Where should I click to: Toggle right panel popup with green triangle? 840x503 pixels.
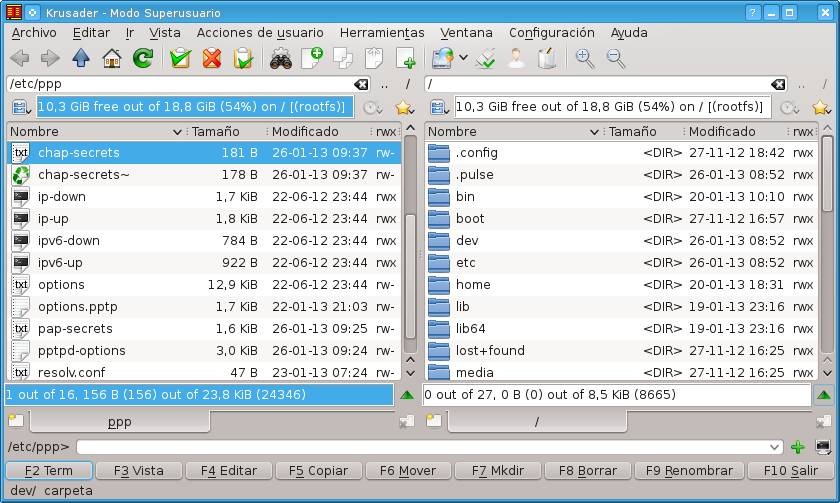point(824,395)
